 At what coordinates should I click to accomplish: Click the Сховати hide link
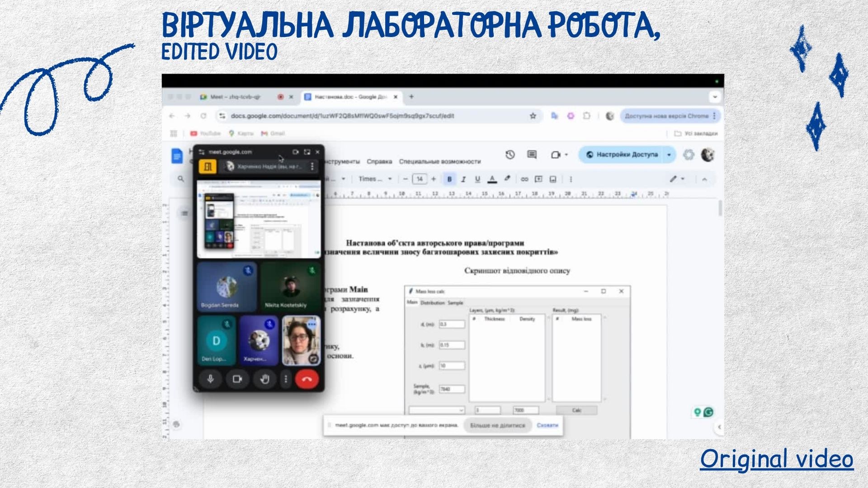point(547,425)
